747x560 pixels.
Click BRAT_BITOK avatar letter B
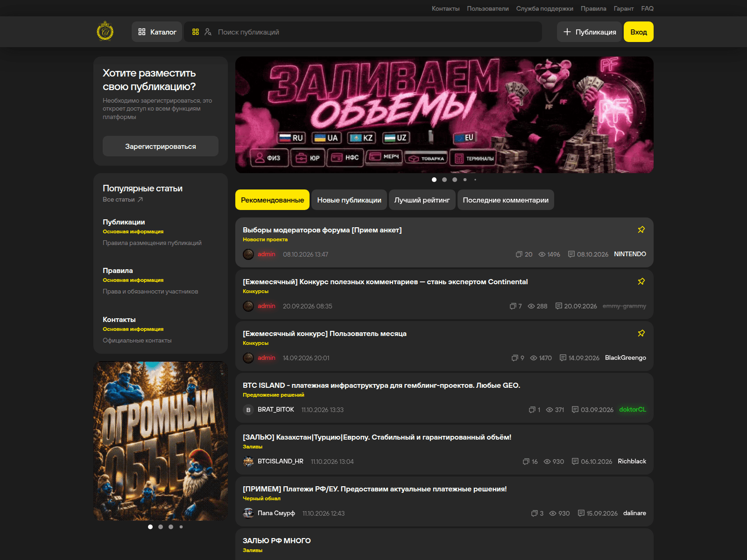coord(248,410)
